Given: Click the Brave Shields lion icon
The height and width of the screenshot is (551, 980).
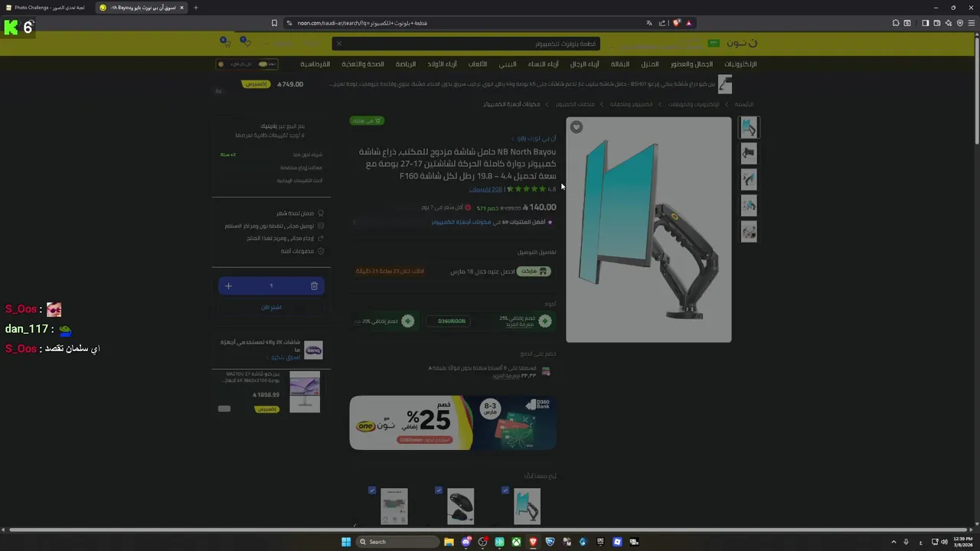Looking at the screenshot, I should (x=676, y=23).
